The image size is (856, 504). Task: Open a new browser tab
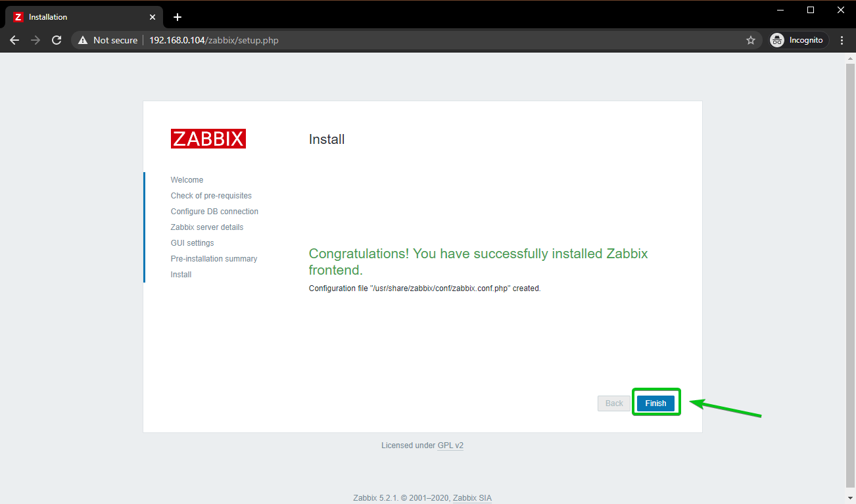[x=178, y=17]
